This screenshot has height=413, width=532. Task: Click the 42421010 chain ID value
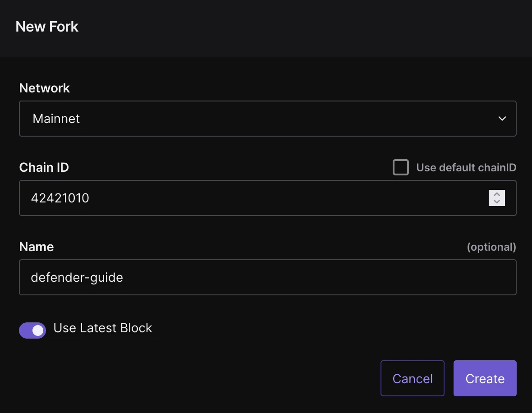[x=60, y=198]
